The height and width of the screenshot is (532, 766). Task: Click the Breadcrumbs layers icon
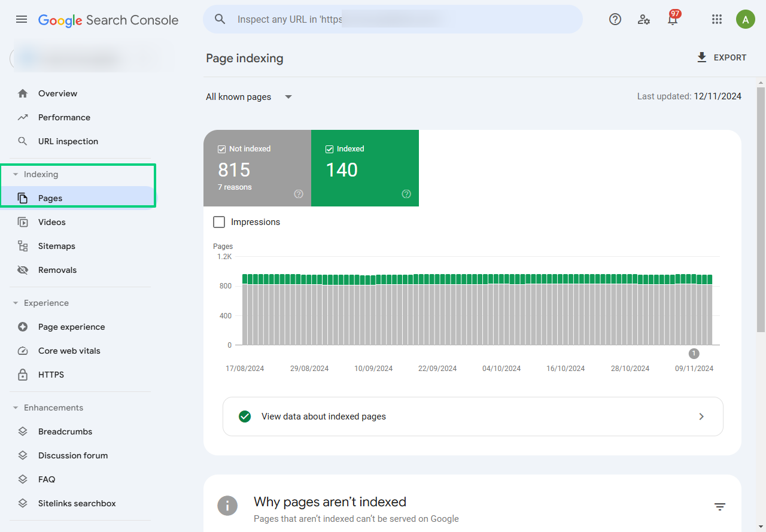click(x=23, y=431)
